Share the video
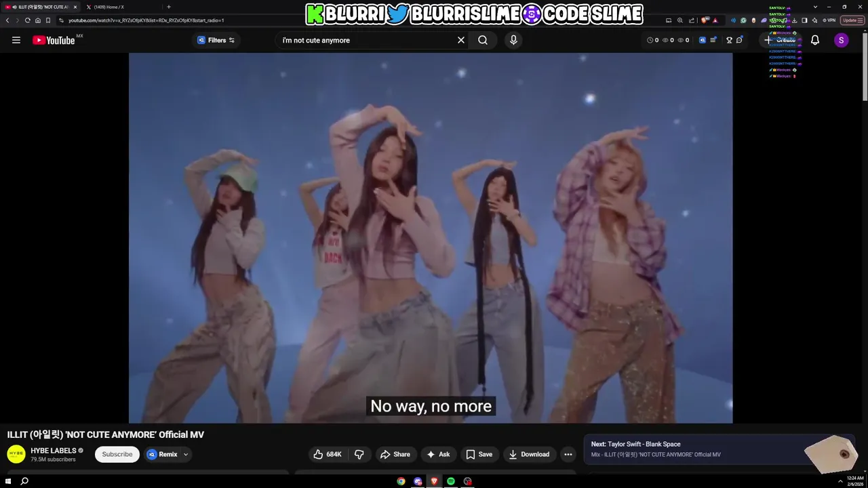This screenshot has width=868, height=488. (395, 454)
